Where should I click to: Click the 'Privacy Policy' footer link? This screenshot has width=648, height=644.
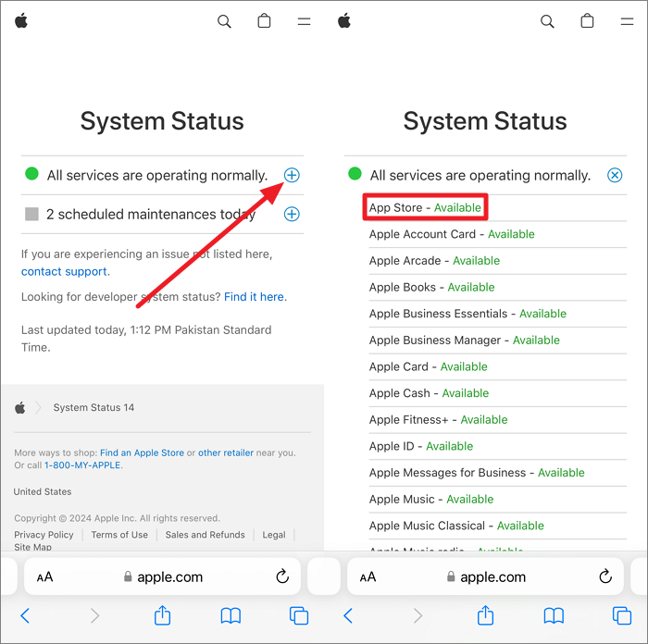click(x=44, y=535)
